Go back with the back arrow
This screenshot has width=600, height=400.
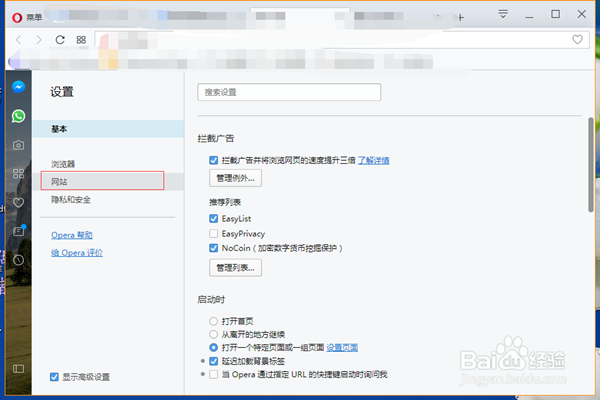tap(18, 40)
